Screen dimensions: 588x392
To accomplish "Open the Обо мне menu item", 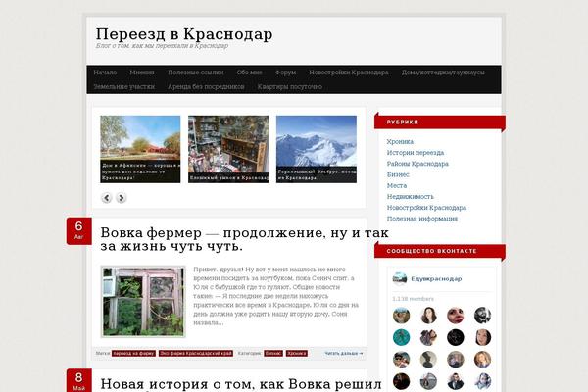I will point(249,72).
